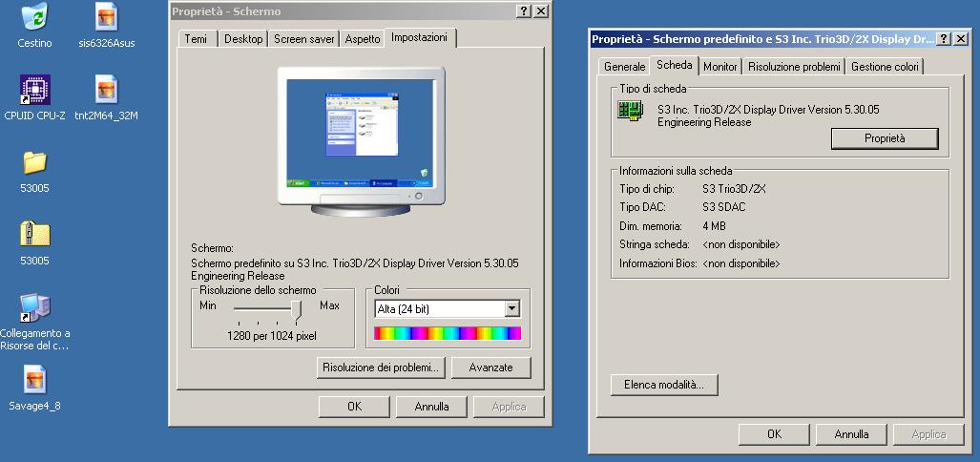Click Applica in the S3 Trio3D properties window

[928, 434]
